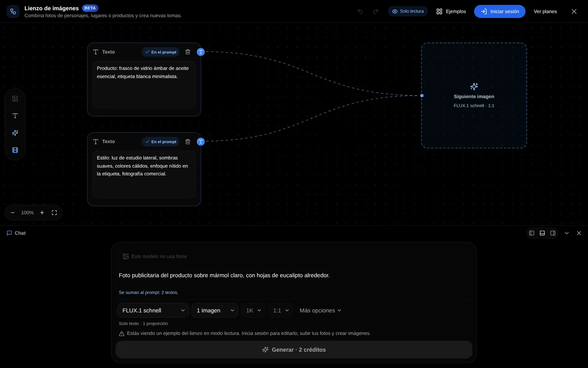The height and width of the screenshot is (368, 588).
Task: Click the FLUX.1 schnell · 1:1 node label
Action: click(474, 105)
